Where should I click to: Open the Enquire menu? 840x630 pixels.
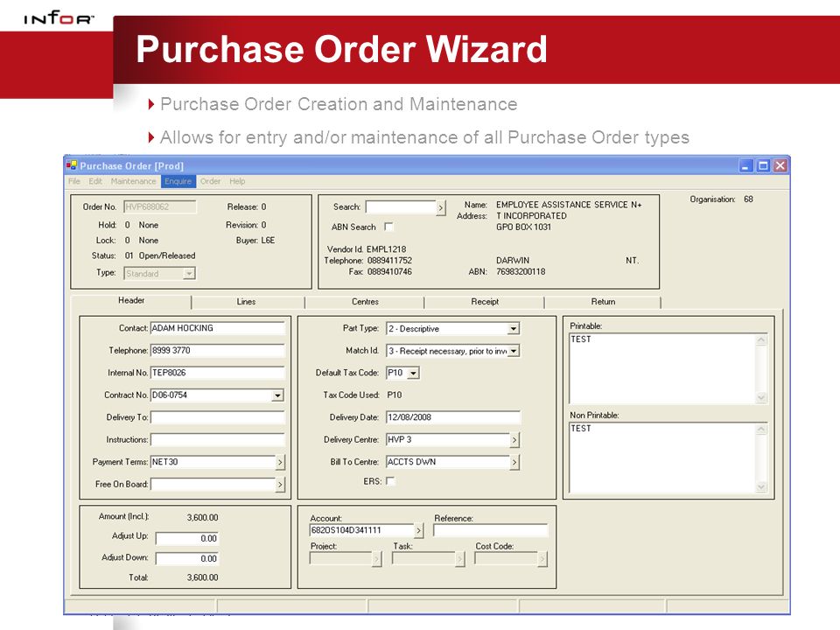click(178, 181)
